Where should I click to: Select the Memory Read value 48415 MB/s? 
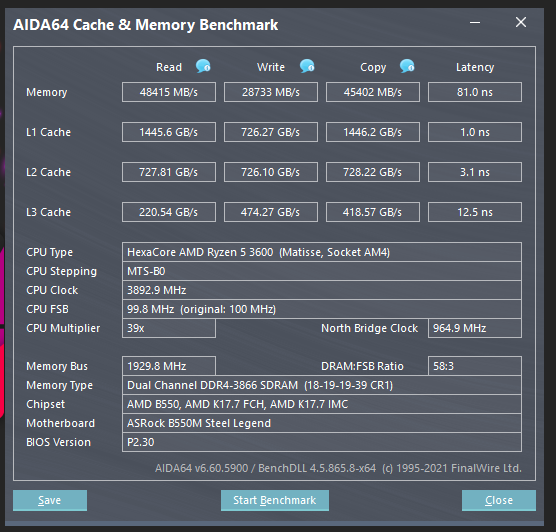pos(169,92)
